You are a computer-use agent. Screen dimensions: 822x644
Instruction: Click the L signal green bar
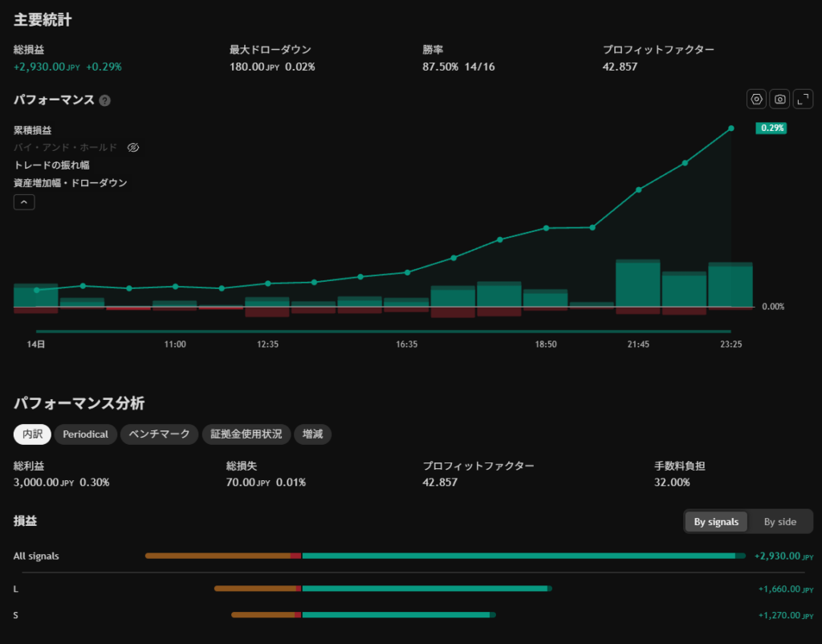click(427, 589)
